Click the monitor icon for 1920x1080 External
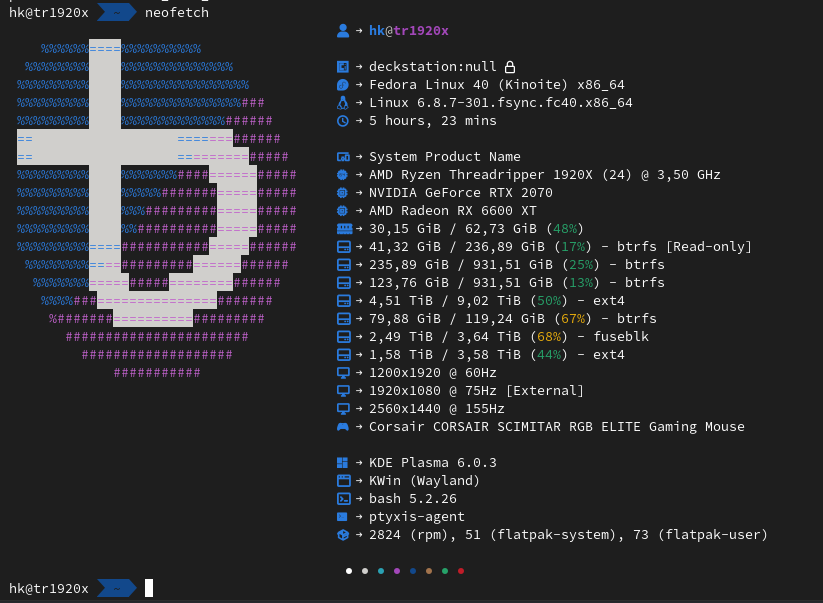This screenshot has width=823, height=603. tap(343, 391)
